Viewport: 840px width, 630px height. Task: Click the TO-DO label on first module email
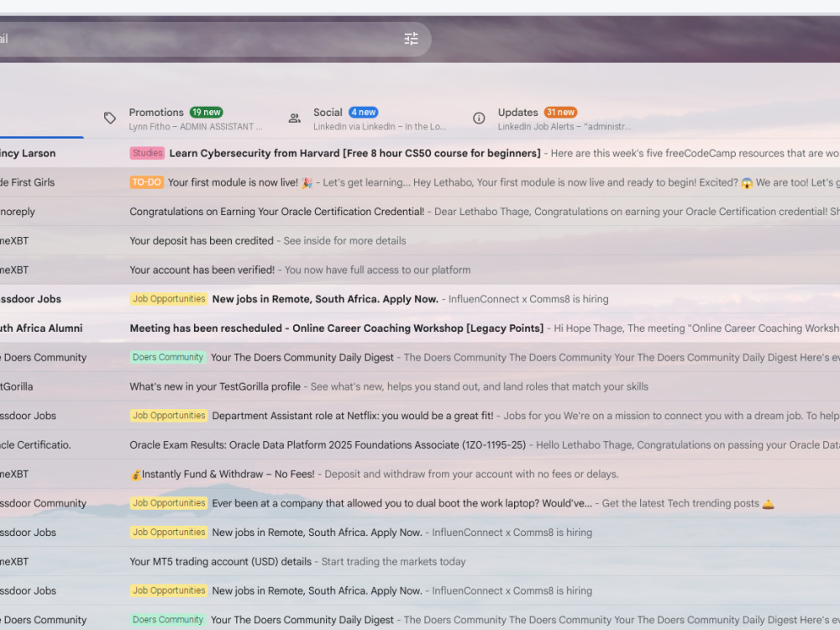click(x=147, y=182)
